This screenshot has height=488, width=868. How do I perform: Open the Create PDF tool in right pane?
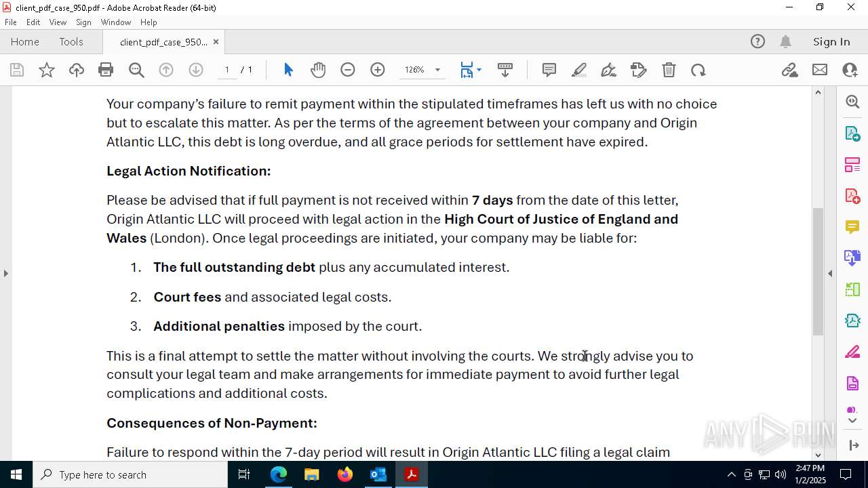click(x=852, y=196)
